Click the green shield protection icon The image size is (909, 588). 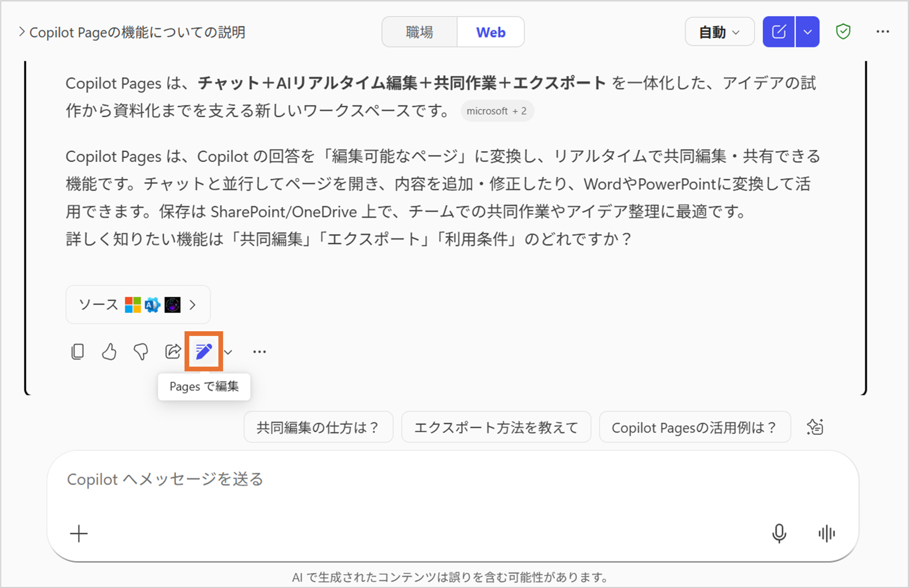pyautogui.click(x=843, y=32)
